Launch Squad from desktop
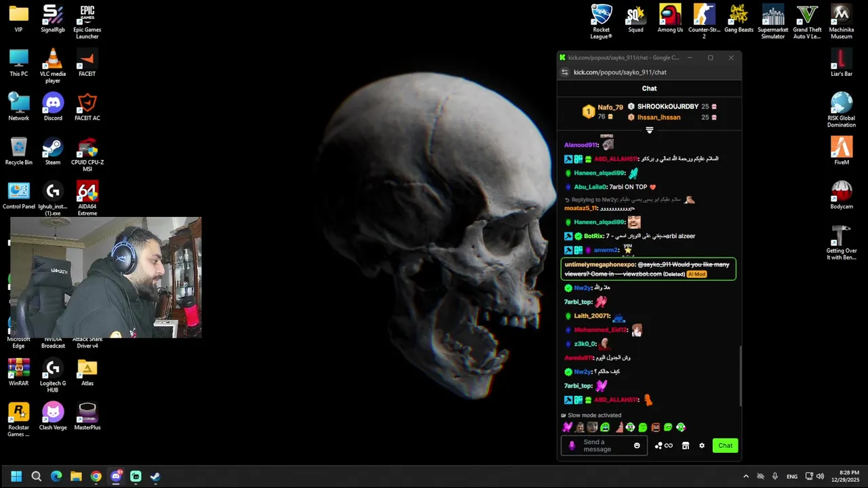The height and width of the screenshot is (488, 868). click(635, 18)
